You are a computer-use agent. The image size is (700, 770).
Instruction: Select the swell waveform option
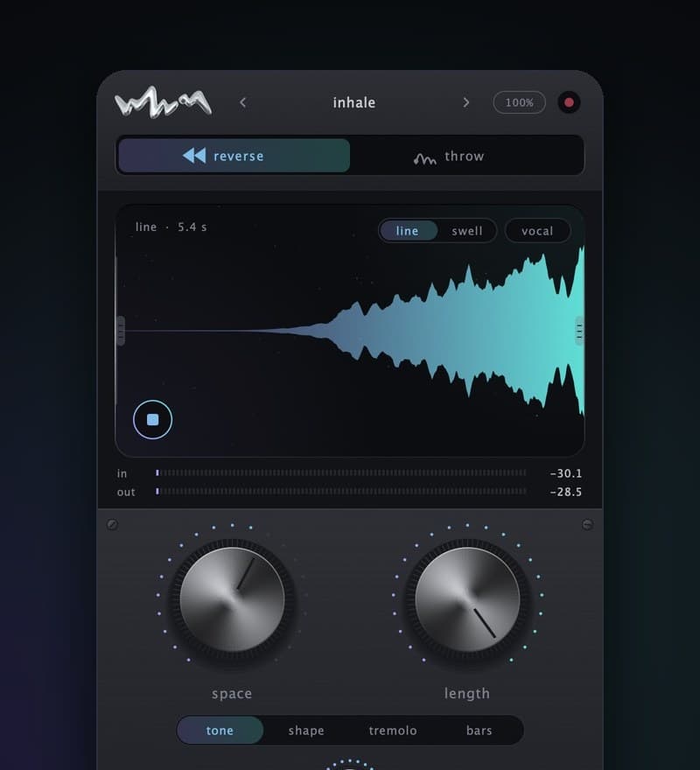[x=467, y=231]
